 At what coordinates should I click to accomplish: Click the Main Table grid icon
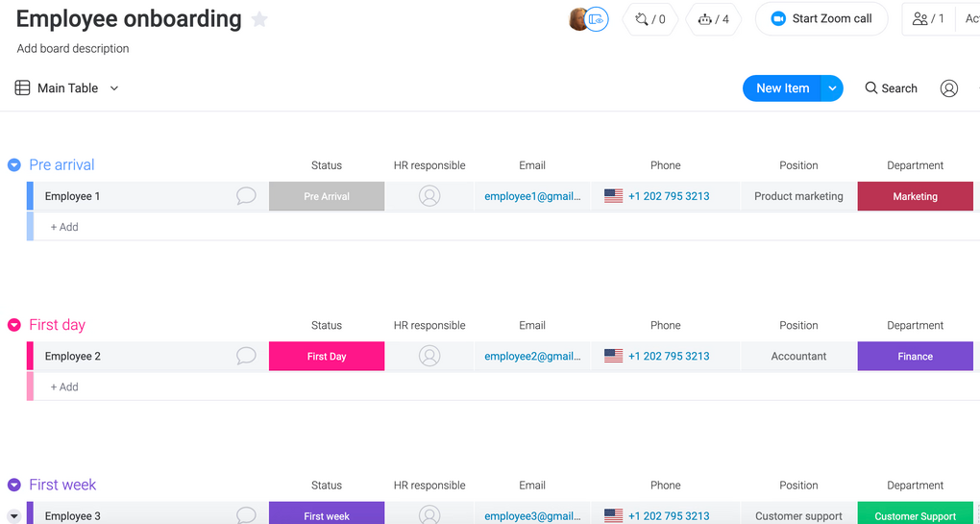tap(22, 88)
